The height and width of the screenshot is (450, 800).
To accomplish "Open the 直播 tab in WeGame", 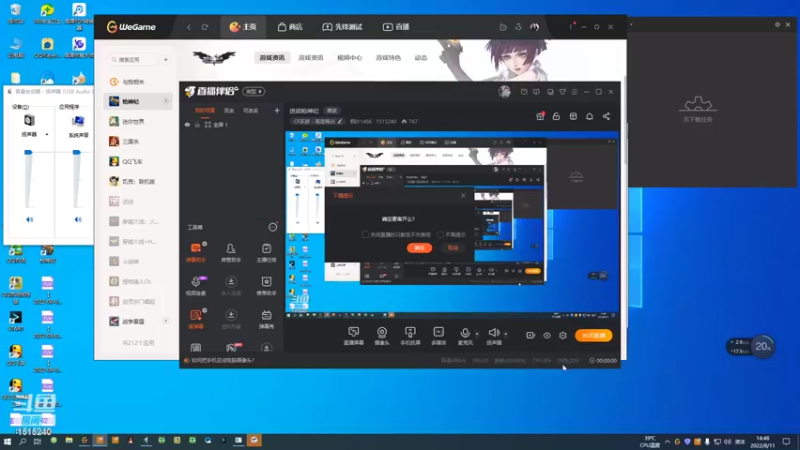I will [x=396, y=27].
